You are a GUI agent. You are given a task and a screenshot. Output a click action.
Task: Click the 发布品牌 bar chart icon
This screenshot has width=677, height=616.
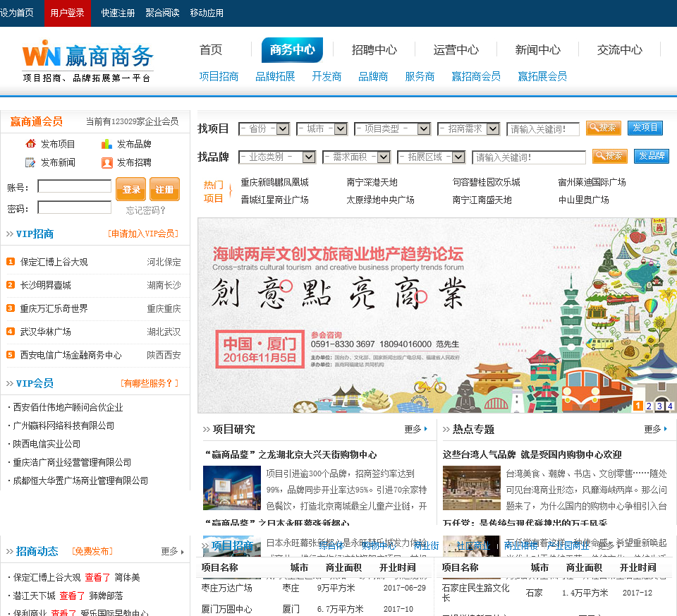click(x=106, y=144)
